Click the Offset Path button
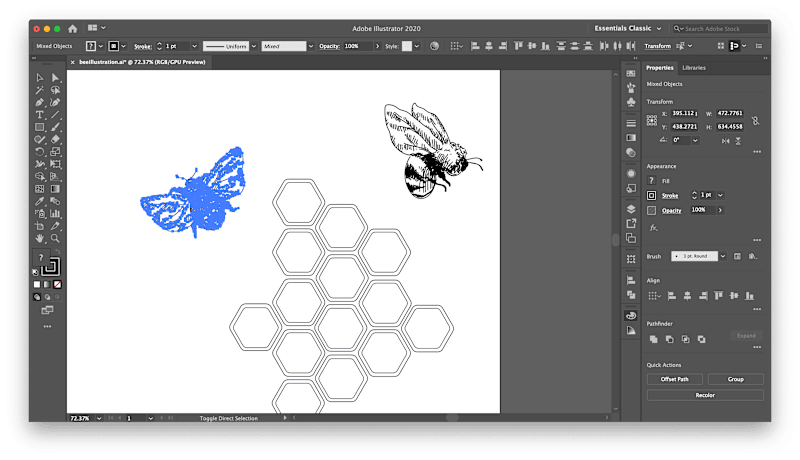Screen dimensions: 800x460 click(x=674, y=379)
